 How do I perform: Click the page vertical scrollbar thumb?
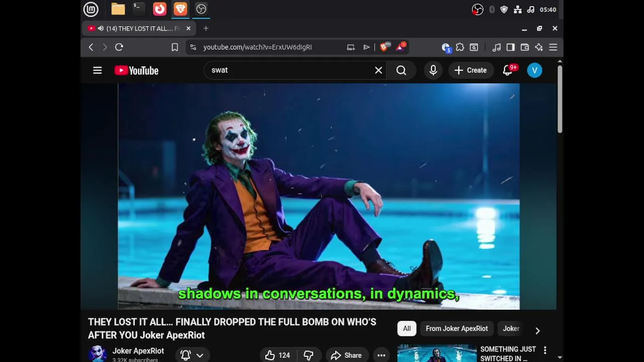pos(559,99)
